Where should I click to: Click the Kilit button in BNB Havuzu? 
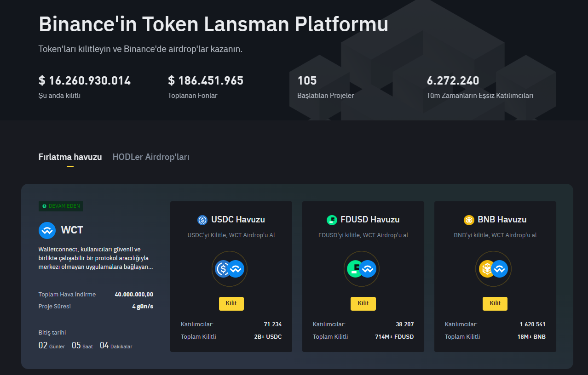click(x=495, y=303)
